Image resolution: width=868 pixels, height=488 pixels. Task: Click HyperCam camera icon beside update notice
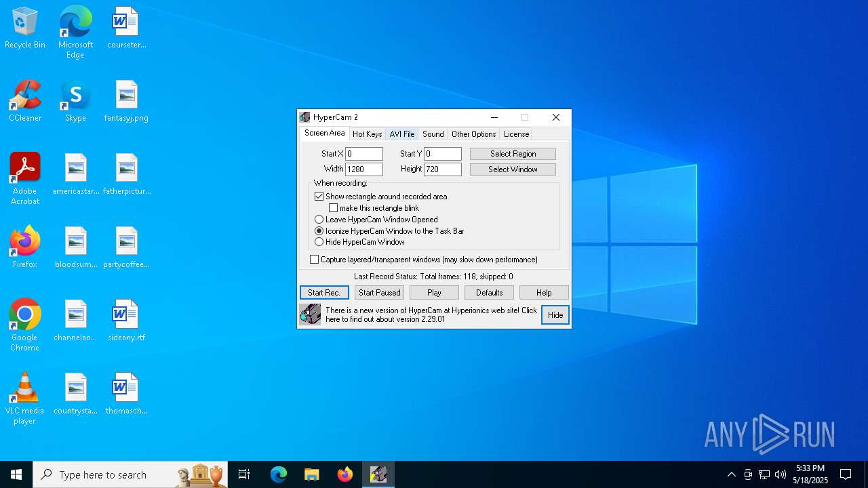[x=310, y=314]
